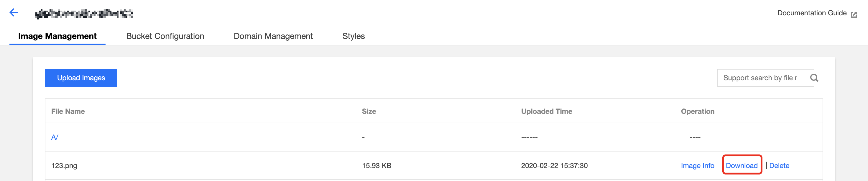Screen dimensions: 868x181
Task: Go to the Domain Management tab
Action: click(x=273, y=36)
